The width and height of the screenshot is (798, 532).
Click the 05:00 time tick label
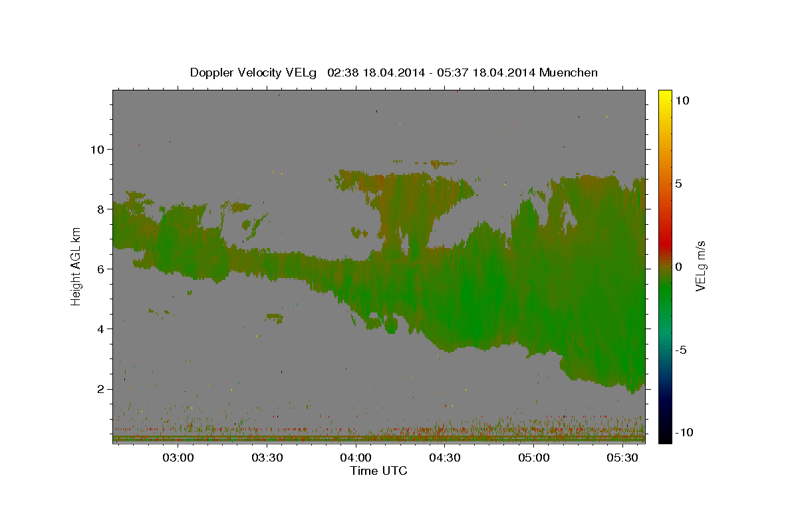[x=534, y=458]
